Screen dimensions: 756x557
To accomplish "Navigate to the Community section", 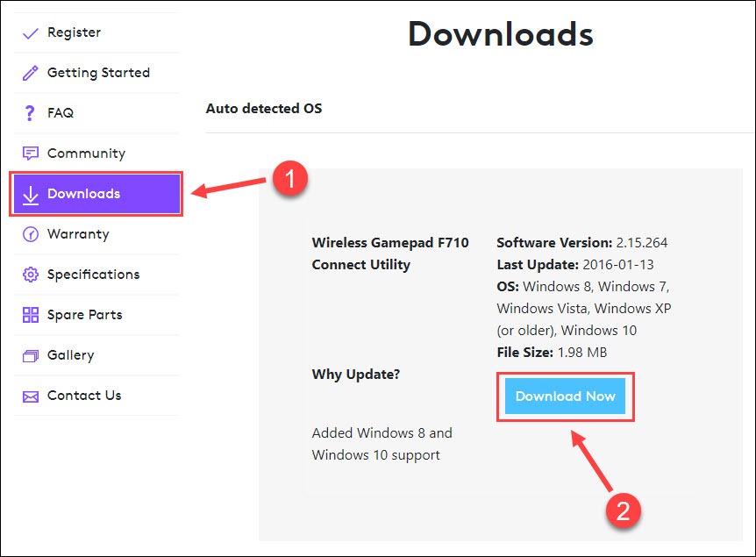I will point(86,153).
